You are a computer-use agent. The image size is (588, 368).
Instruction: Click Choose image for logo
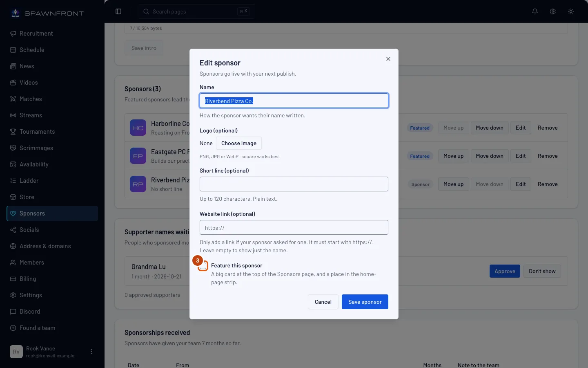pyautogui.click(x=239, y=143)
